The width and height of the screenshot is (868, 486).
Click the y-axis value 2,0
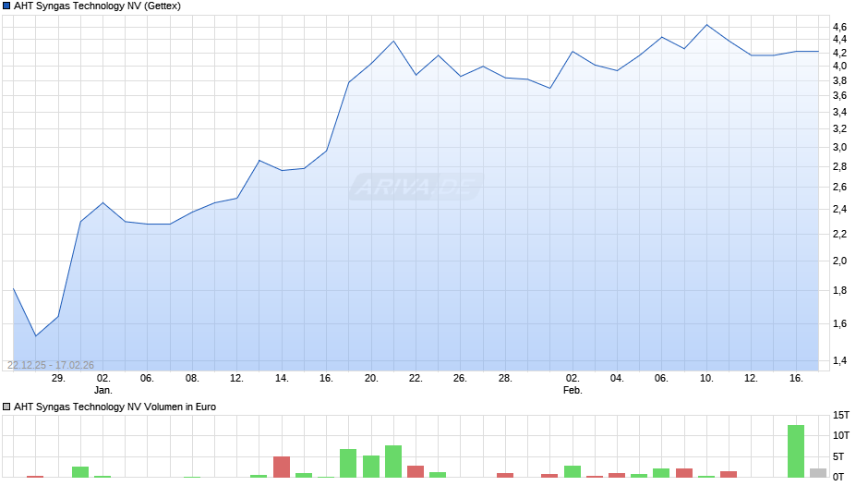839,261
